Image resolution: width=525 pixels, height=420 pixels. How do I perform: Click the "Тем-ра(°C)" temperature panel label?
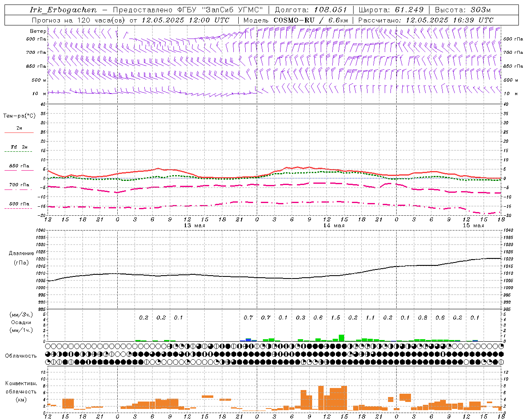coord(19,116)
